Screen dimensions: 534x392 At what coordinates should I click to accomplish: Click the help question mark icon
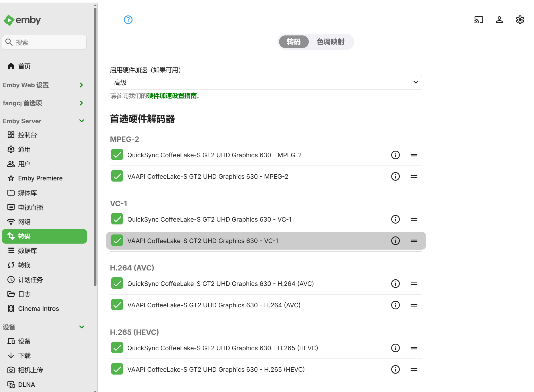click(x=128, y=20)
